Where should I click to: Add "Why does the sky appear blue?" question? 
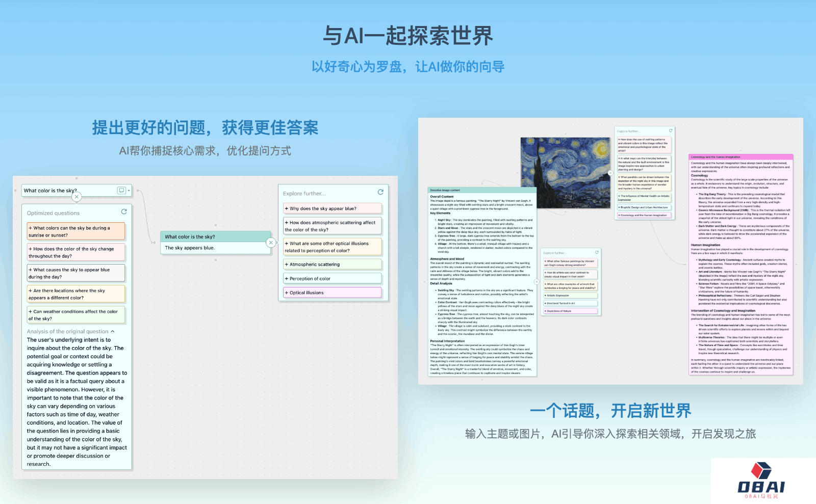coord(333,208)
